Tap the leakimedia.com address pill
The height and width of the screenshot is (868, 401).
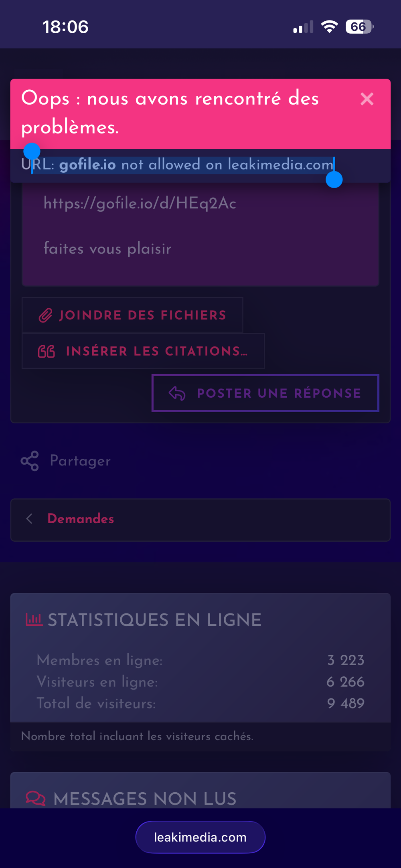click(200, 837)
